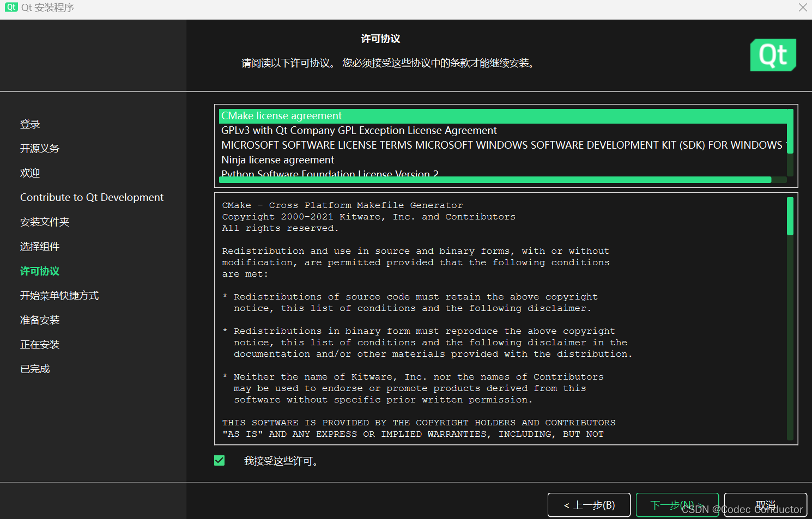Click the 登录 step in sidebar
This screenshot has height=519, width=812.
click(x=30, y=124)
